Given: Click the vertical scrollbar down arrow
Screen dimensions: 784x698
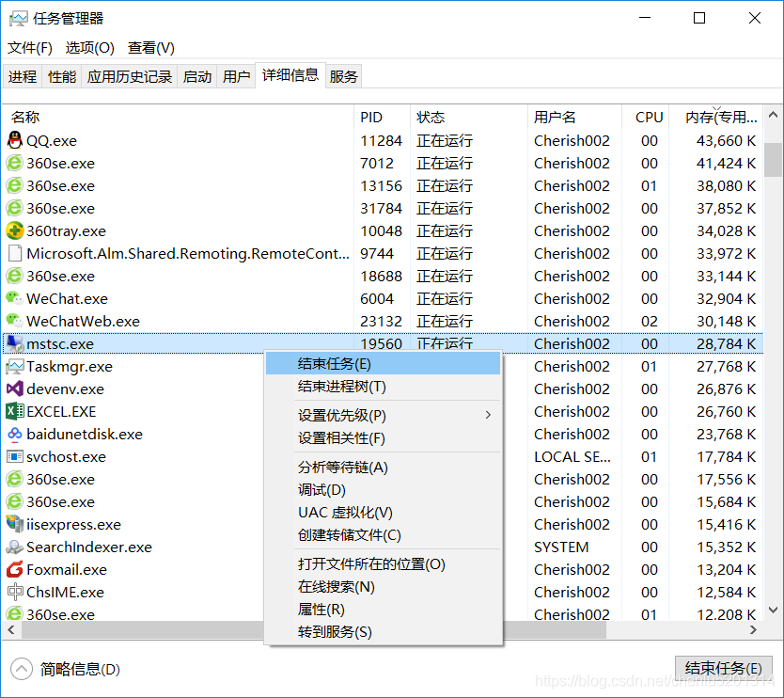Looking at the screenshot, I should pos(773,610).
